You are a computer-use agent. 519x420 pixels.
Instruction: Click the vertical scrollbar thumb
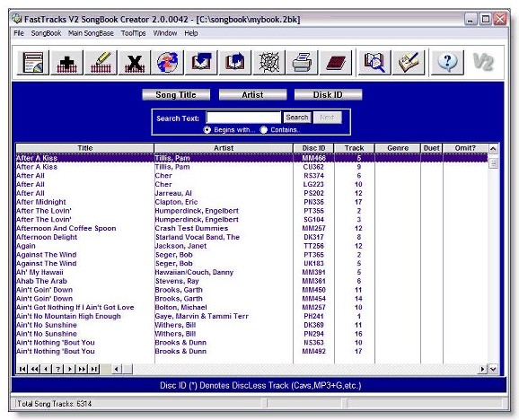[493, 163]
